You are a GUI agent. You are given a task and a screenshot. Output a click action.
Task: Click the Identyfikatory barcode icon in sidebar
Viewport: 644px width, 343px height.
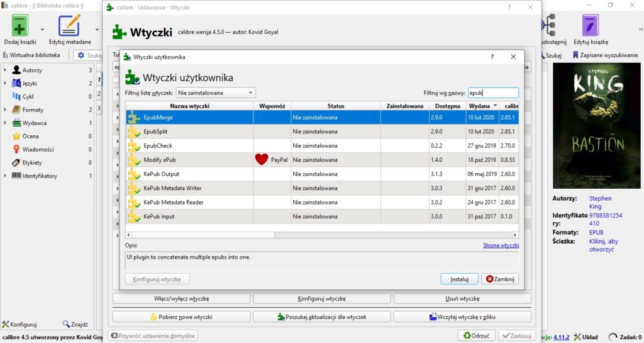click(x=16, y=176)
